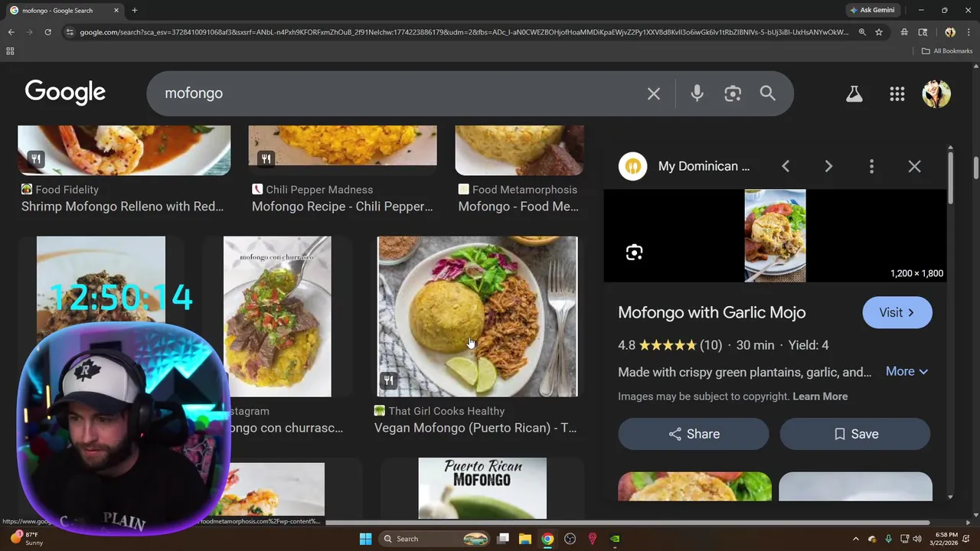Open Google Search Labs flask icon
The width and height of the screenshot is (980, 551).
pos(854,94)
